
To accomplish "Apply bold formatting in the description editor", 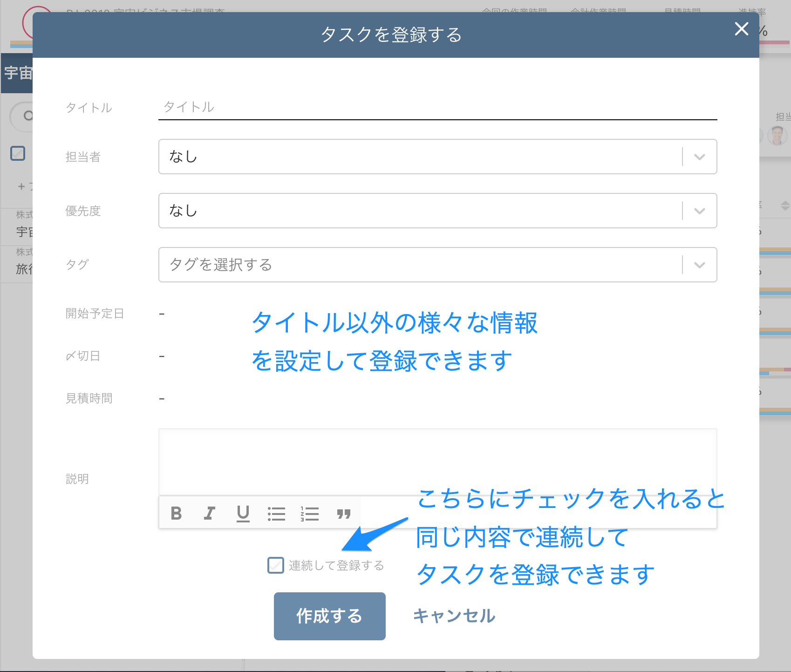I will click(x=176, y=513).
